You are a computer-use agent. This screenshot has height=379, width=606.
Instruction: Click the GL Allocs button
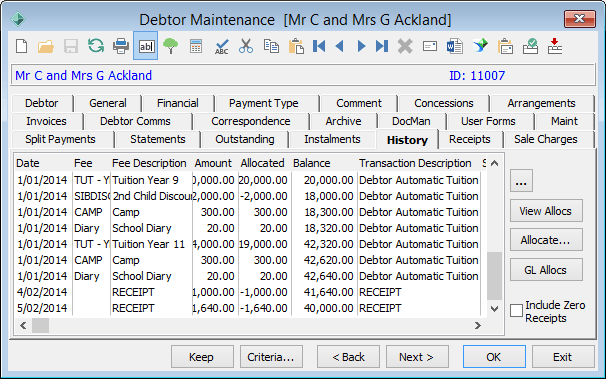pos(546,270)
